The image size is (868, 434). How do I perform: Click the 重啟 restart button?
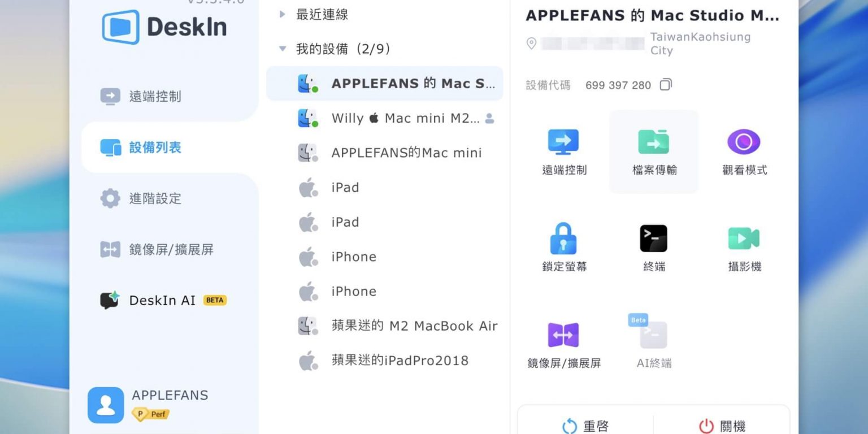[x=585, y=426]
